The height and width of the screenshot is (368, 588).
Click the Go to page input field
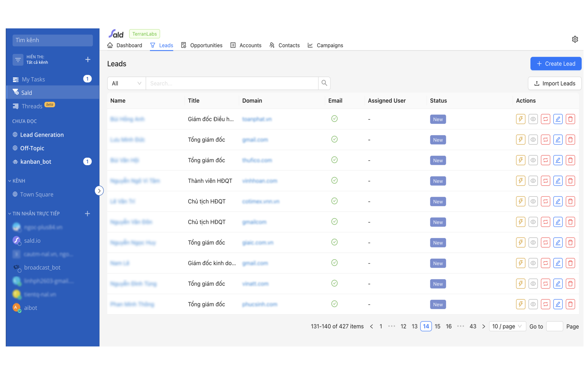tap(554, 326)
